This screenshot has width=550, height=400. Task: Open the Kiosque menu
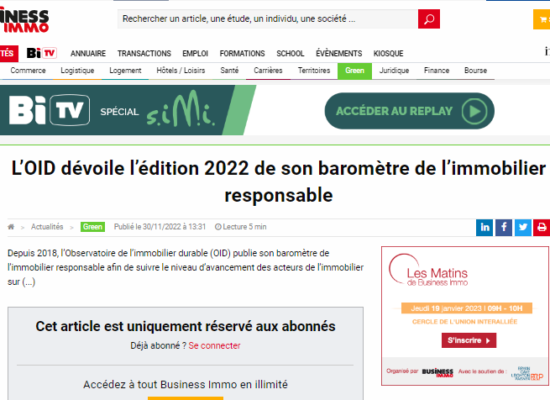coord(388,53)
